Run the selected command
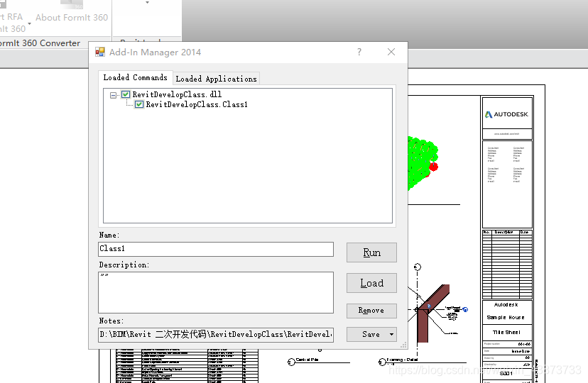Screen dimensions: 588x383 [x=371, y=252]
